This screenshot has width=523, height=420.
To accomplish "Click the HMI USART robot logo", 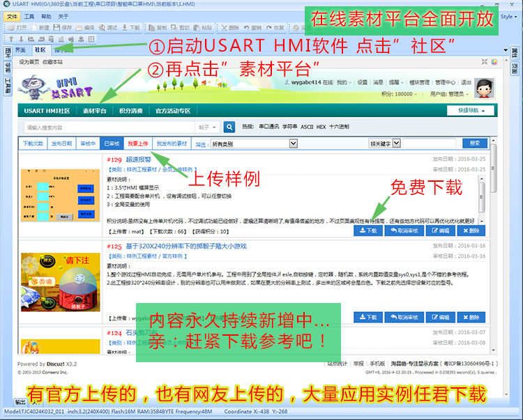I will click(56, 87).
